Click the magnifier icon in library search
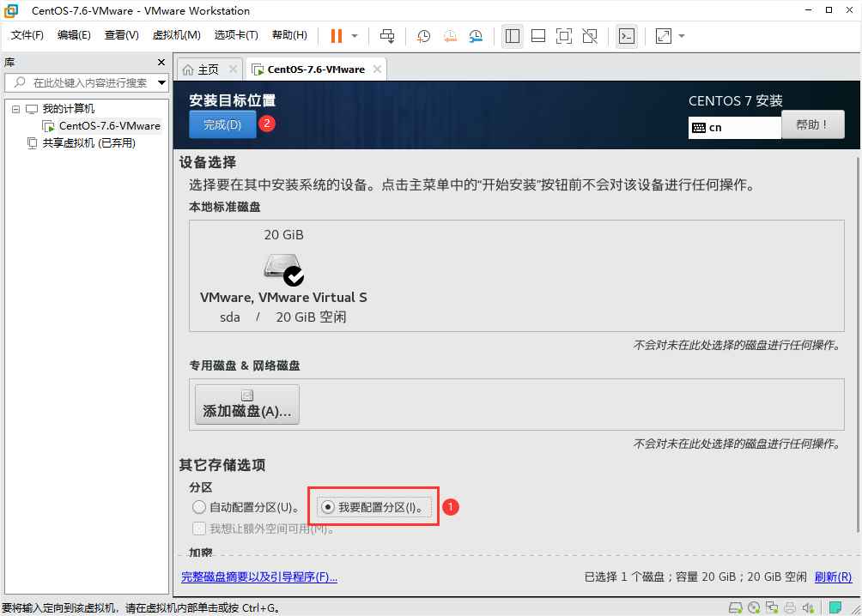This screenshot has height=616, width=862. pos(20,82)
